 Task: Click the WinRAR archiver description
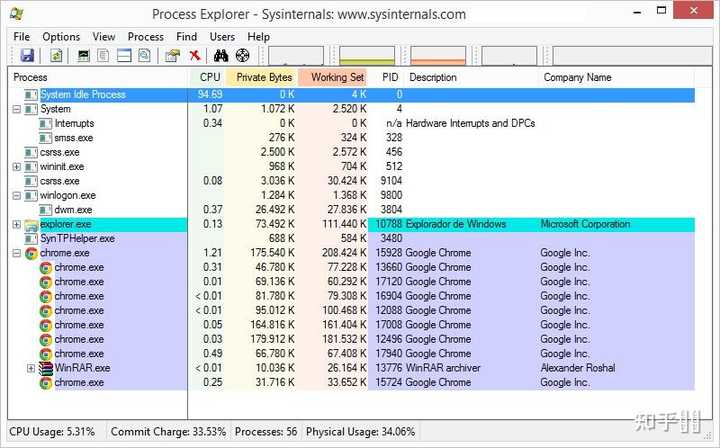pyautogui.click(x=443, y=368)
